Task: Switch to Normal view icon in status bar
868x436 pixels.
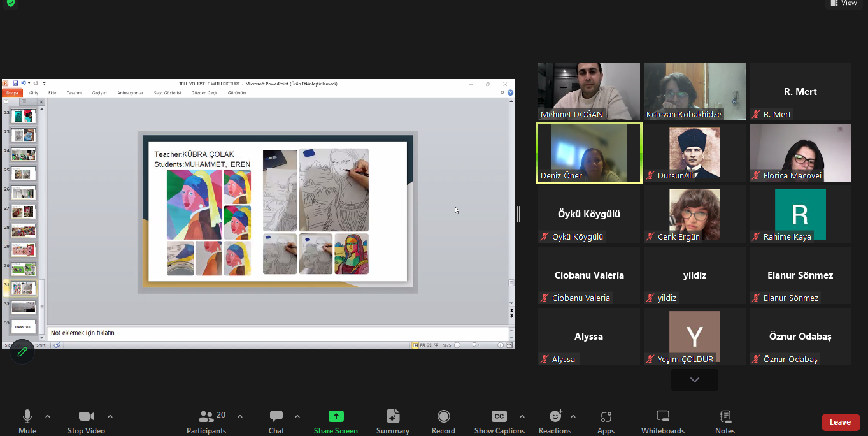Action: pos(415,345)
